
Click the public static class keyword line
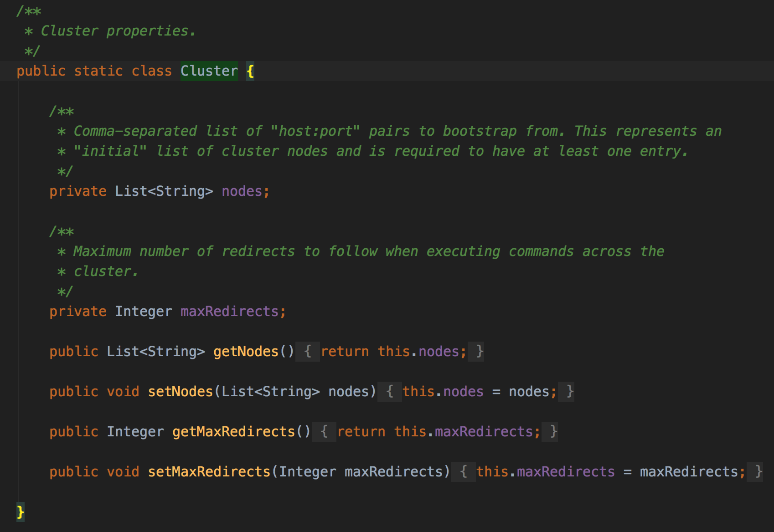[94, 71]
